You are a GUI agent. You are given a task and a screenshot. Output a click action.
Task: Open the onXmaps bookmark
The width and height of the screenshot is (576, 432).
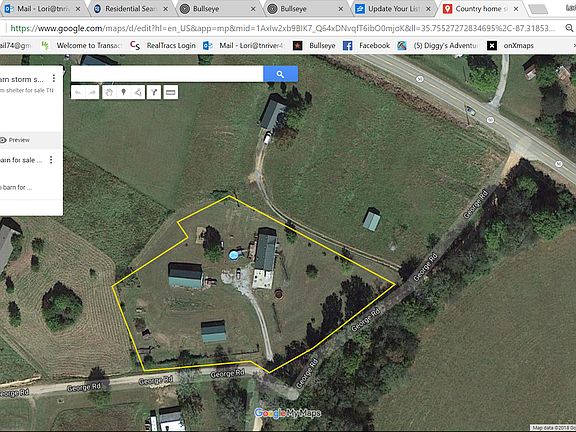[x=511, y=46]
